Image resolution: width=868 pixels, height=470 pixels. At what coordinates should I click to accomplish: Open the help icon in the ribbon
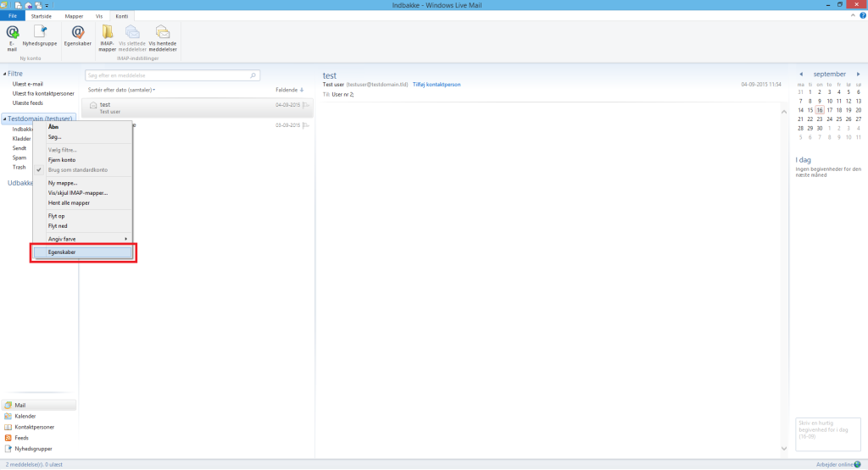[x=862, y=15]
